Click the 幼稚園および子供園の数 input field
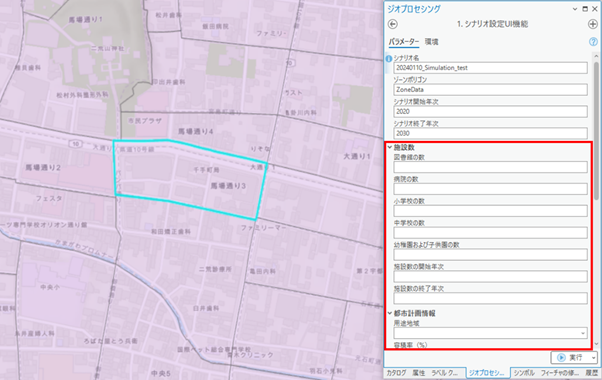 point(490,254)
